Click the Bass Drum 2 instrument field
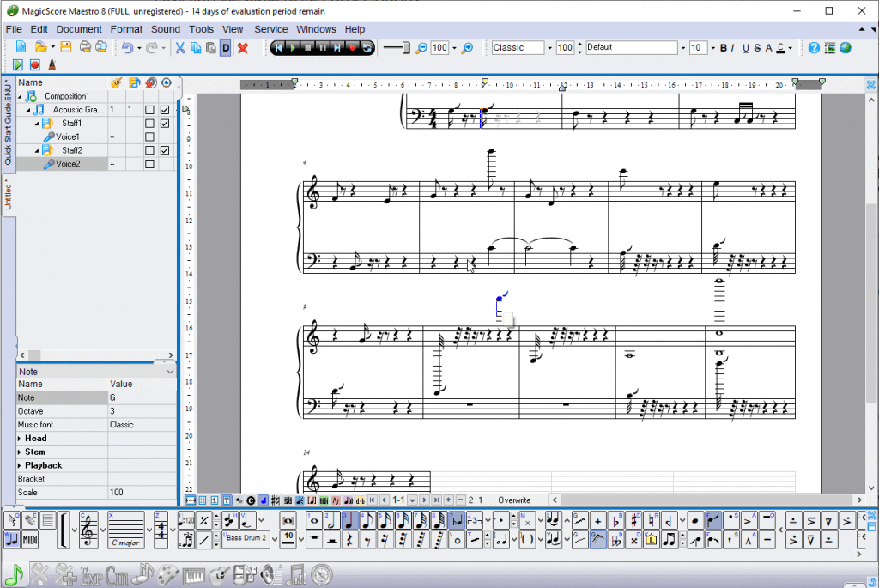 point(246,539)
